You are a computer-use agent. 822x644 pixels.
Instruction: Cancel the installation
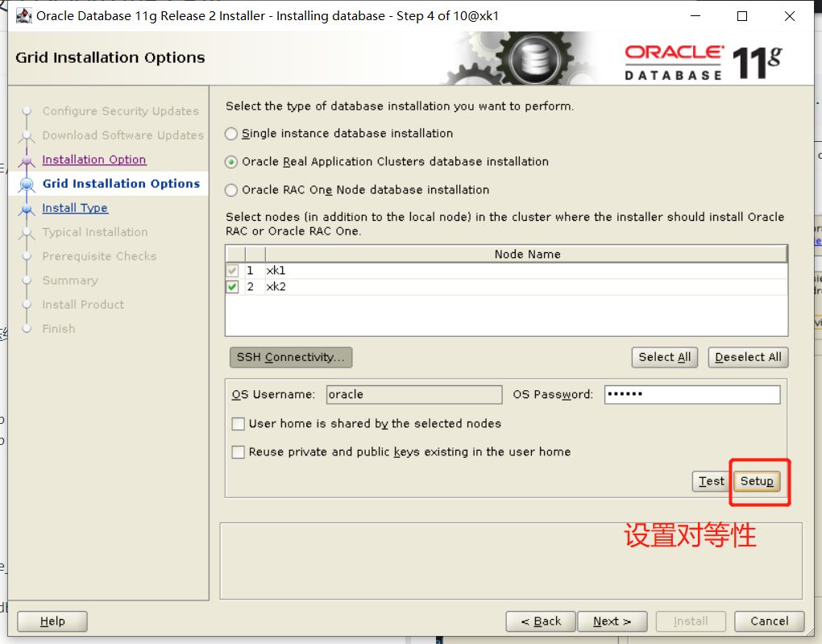(769, 621)
